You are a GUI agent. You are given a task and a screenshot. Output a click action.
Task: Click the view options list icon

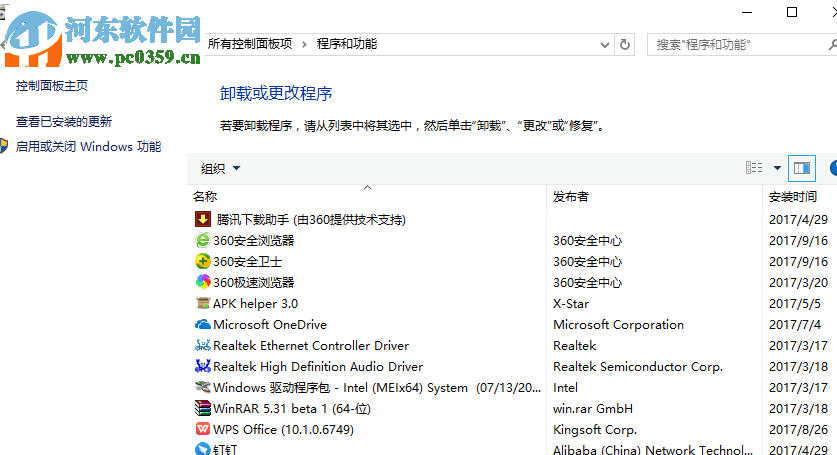754,168
